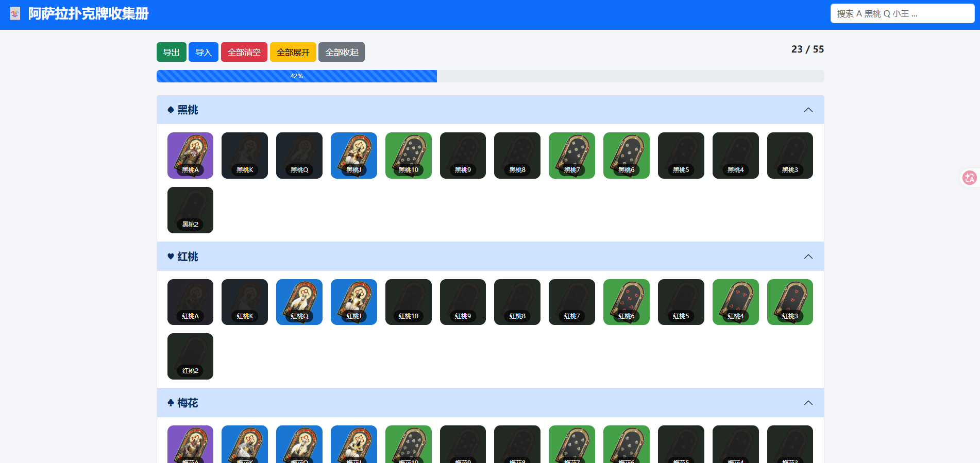
Task: Click the 红桃6 card icon
Action: click(x=627, y=302)
